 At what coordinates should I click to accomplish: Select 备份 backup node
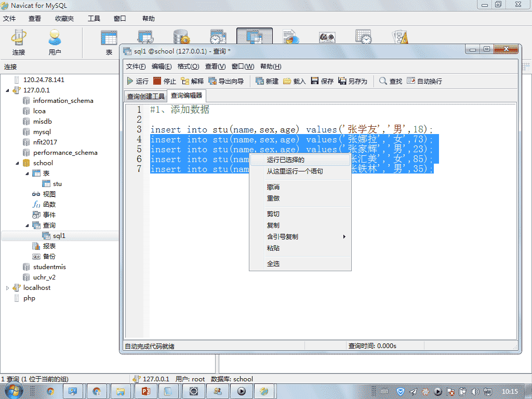coord(49,257)
